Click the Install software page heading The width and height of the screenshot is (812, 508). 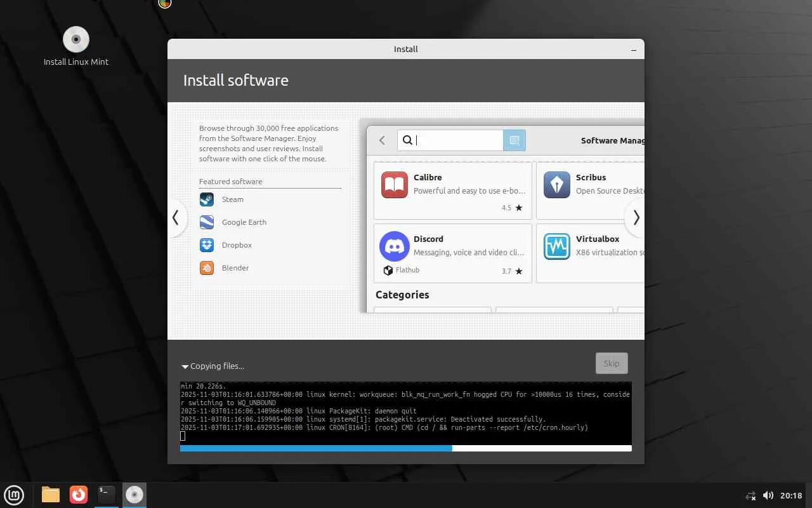236,81
